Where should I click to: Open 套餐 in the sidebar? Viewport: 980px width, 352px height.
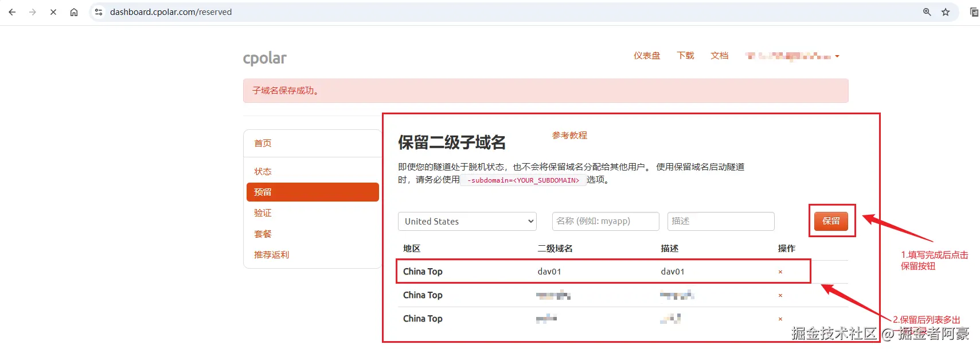(263, 234)
